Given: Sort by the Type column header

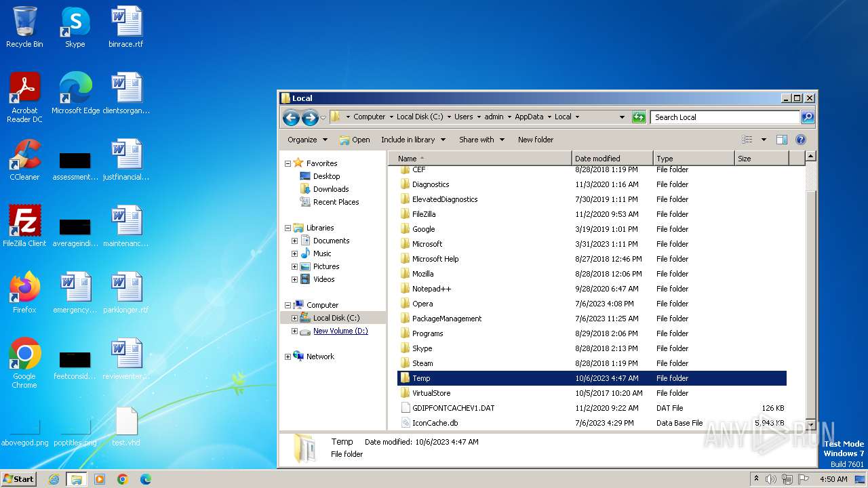Looking at the screenshot, I should [x=694, y=159].
